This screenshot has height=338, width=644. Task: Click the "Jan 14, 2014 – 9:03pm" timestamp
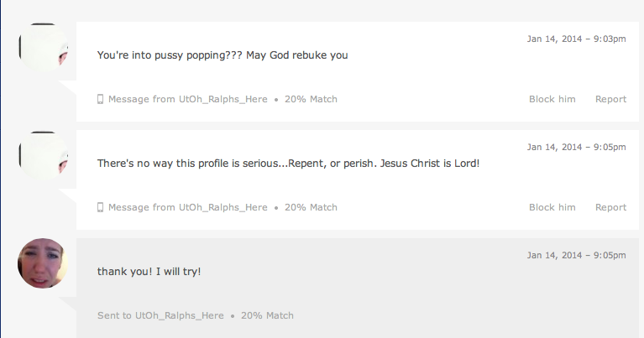tap(576, 39)
